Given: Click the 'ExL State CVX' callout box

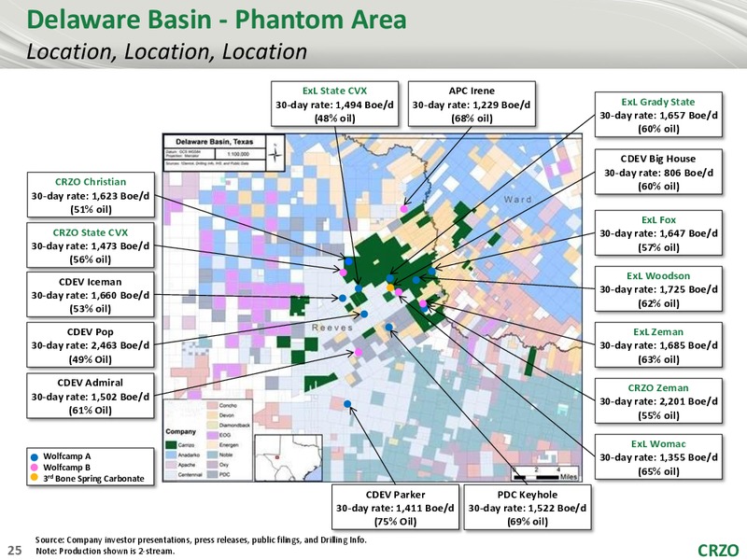Looking at the screenshot, I should tap(335, 104).
